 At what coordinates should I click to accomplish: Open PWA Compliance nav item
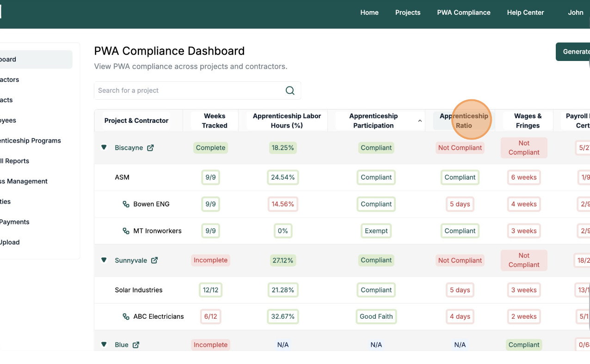[x=463, y=12]
